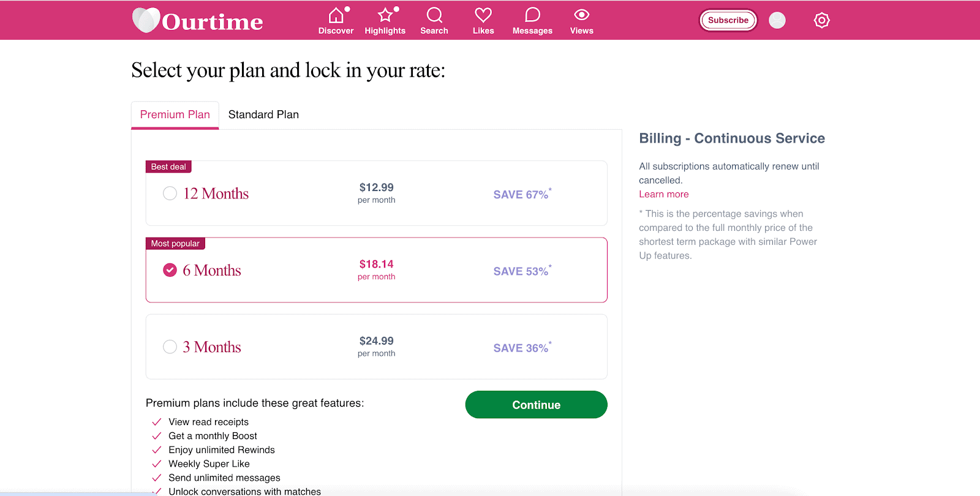
Task: Open the Discover home icon
Action: click(336, 15)
